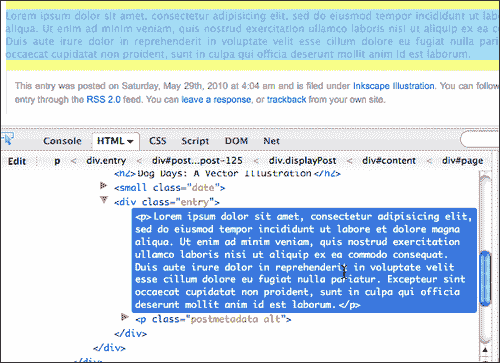Switch to the CSS tab
Image resolution: width=500 pixels, height=363 pixels.
tap(158, 141)
